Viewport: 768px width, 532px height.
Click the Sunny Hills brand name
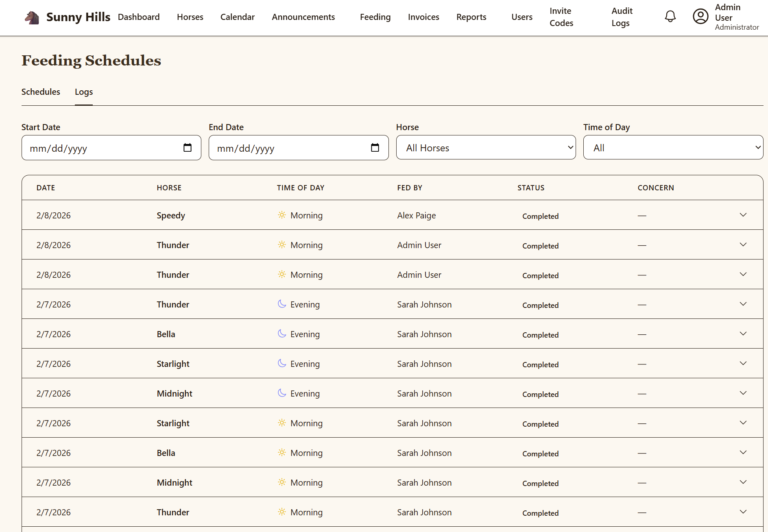coord(78,17)
